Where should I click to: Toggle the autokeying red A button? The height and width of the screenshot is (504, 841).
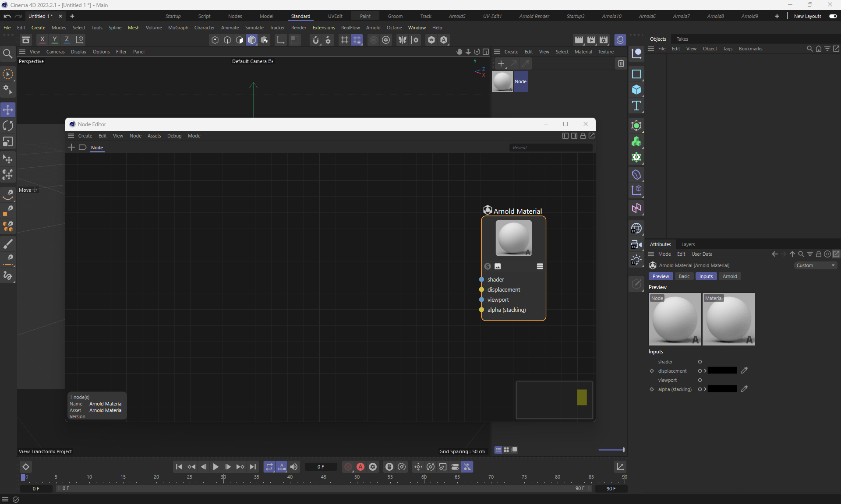(360, 467)
